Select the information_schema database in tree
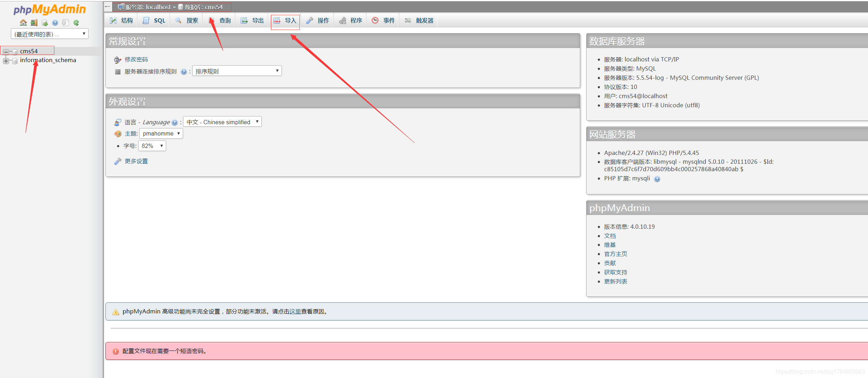 point(48,60)
